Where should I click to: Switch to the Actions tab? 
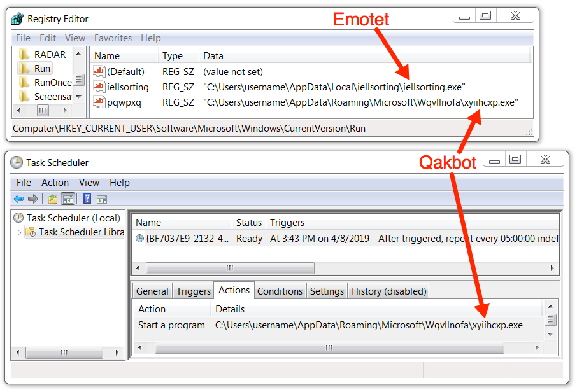234,290
